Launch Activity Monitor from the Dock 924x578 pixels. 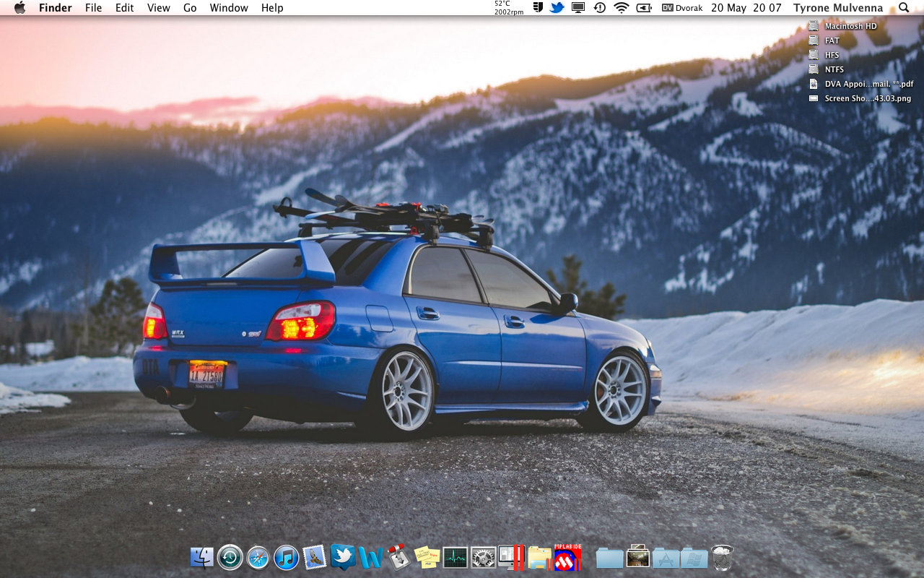point(455,558)
